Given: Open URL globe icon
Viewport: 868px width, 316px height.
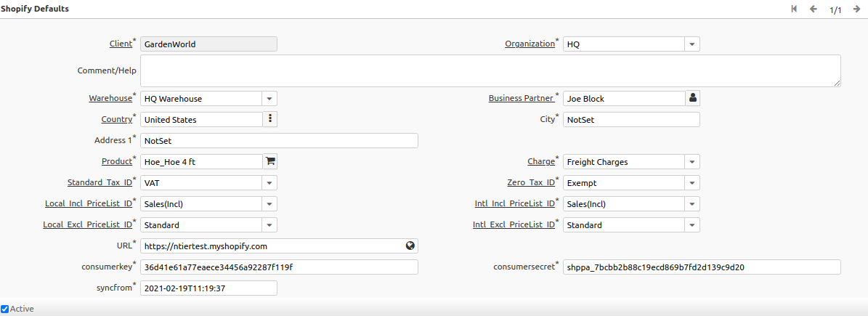Looking at the screenshot, I should tap(410, 246).
